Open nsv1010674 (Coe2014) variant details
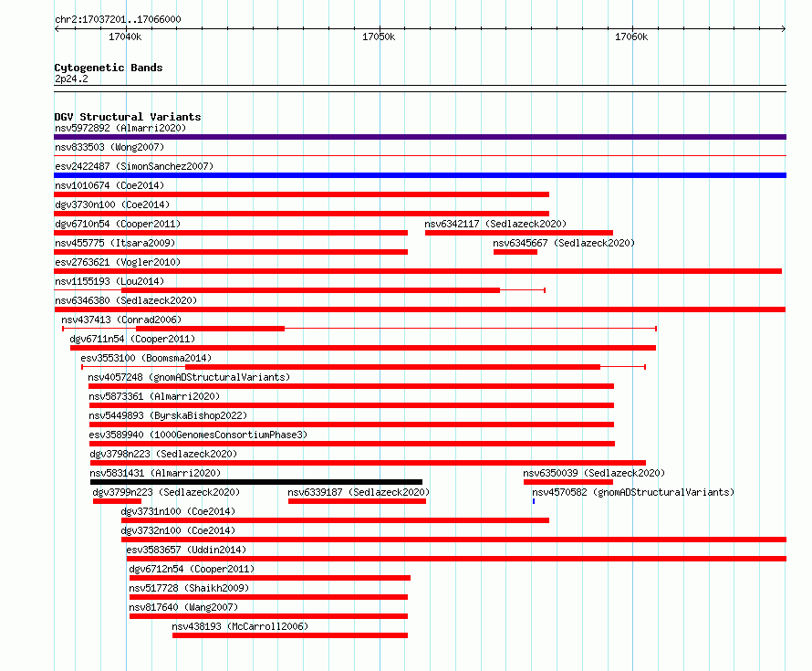Viewport: 812px width, 671px height. pyautogui.click(x=109, y=185)
